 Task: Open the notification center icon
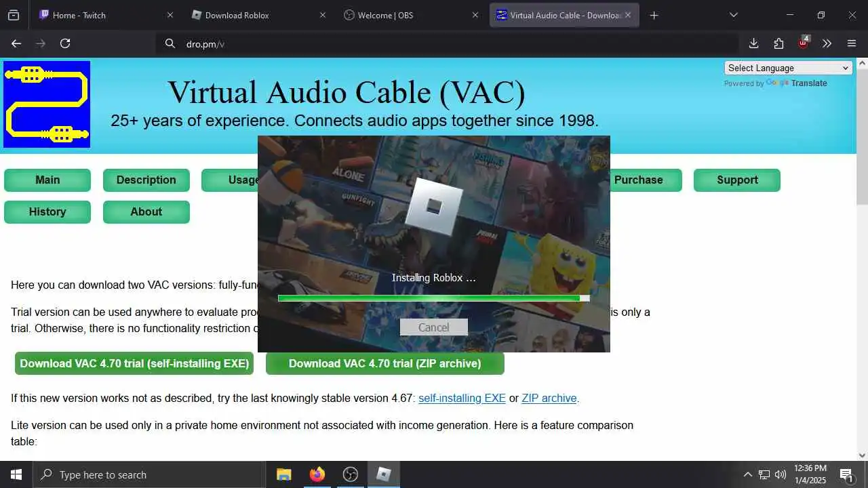click(x=847, y=474)
